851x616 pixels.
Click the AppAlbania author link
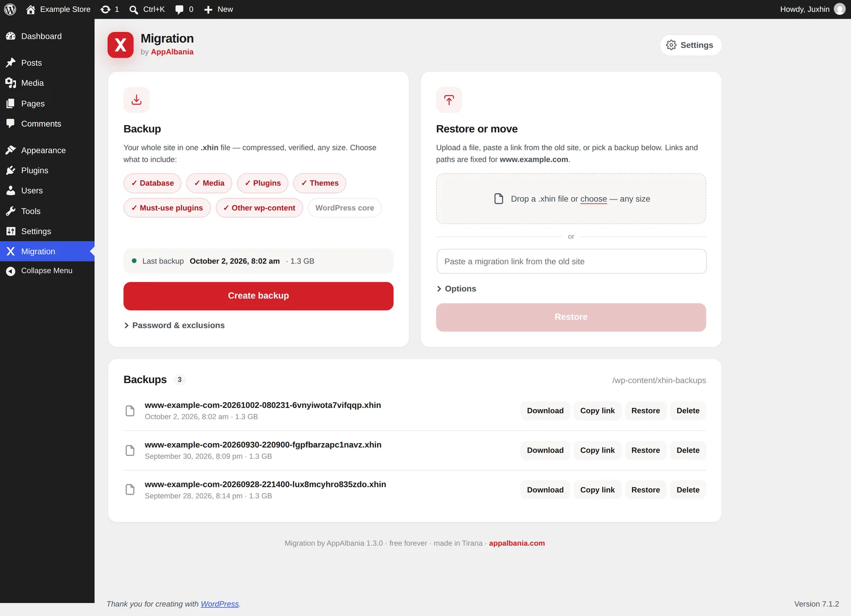tap(172, 52)
